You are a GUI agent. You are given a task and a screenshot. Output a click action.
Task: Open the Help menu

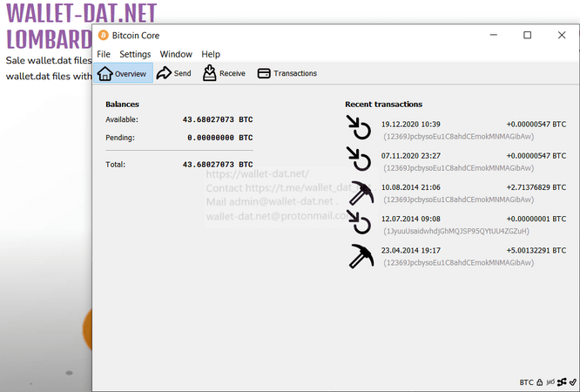pyautogui.click(x=211, y=54)
